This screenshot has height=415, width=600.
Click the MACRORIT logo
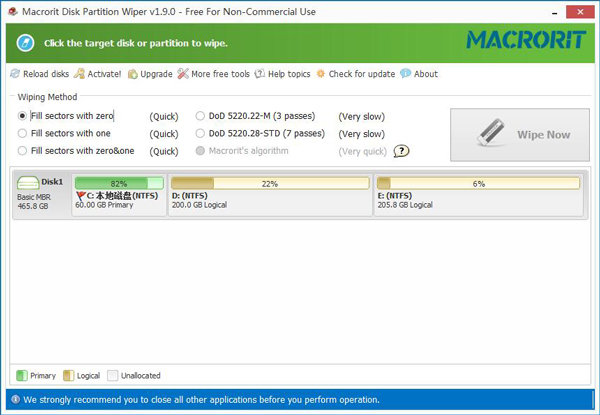[x=526, y=39]
